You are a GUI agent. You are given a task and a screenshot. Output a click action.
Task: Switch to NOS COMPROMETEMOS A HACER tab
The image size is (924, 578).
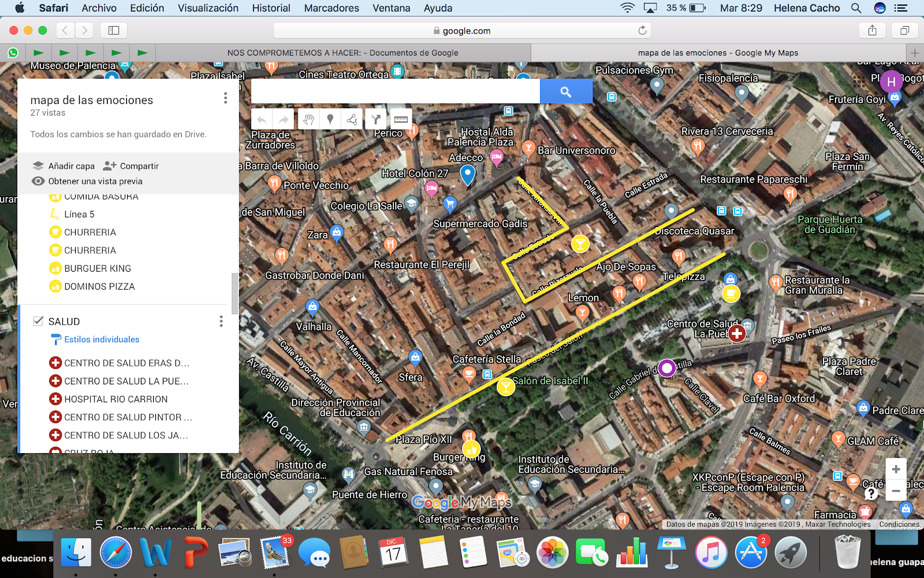[343, 53]
